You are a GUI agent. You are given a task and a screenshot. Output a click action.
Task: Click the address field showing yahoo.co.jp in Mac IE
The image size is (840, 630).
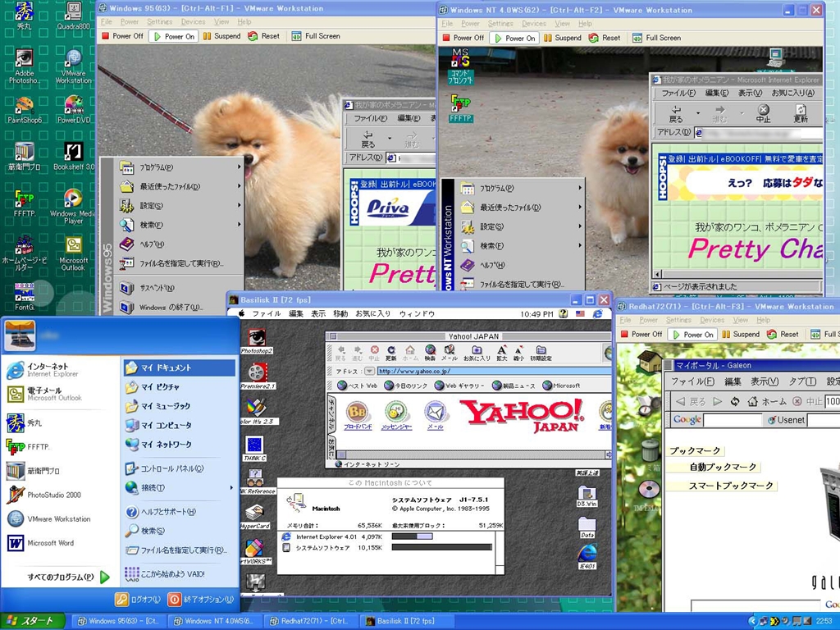click(493, 371)
